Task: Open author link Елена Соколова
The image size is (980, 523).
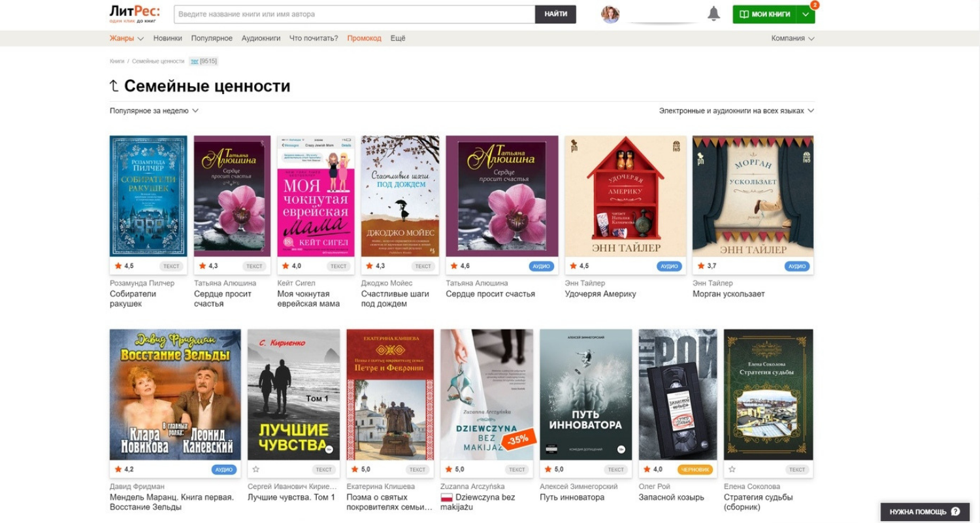Action: (x=752, y=486)
